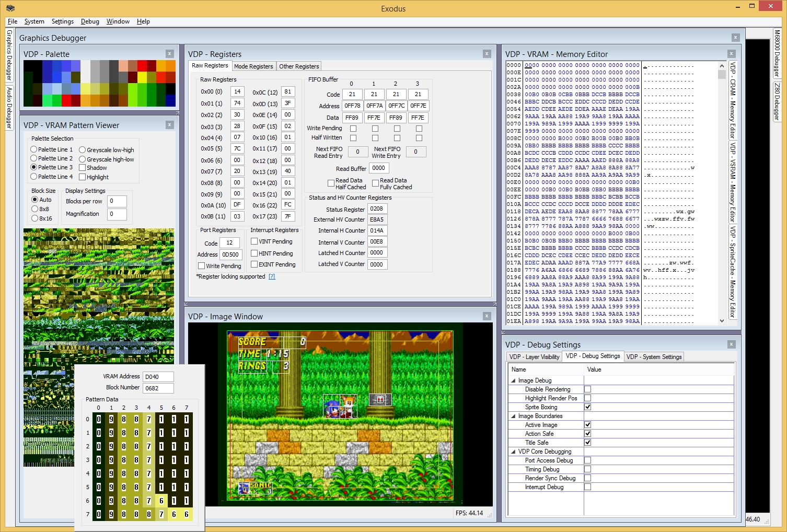The image size is (787, 532).
Task: Select the Palette Line 1 radio button
Action: point(34,149)
